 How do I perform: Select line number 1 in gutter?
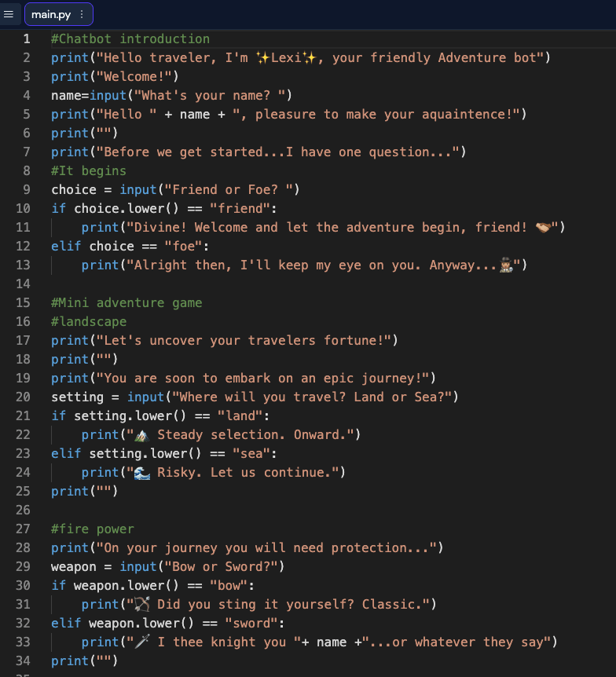point(27,38)
